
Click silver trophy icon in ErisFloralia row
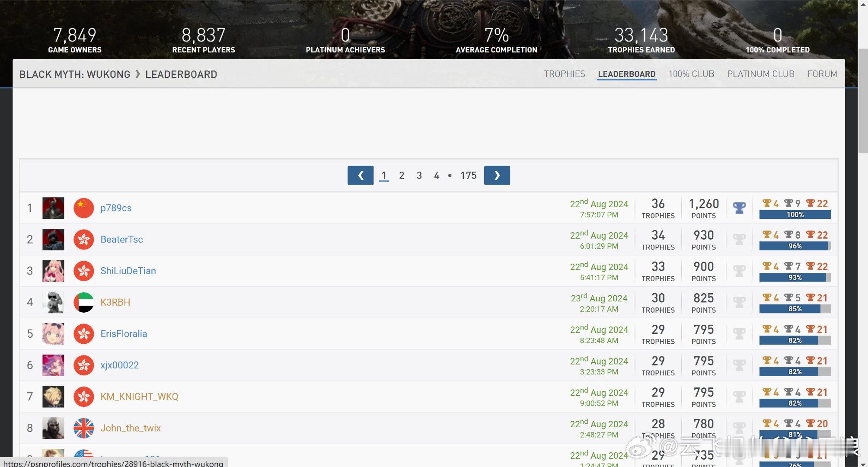[x=789, y=329]
